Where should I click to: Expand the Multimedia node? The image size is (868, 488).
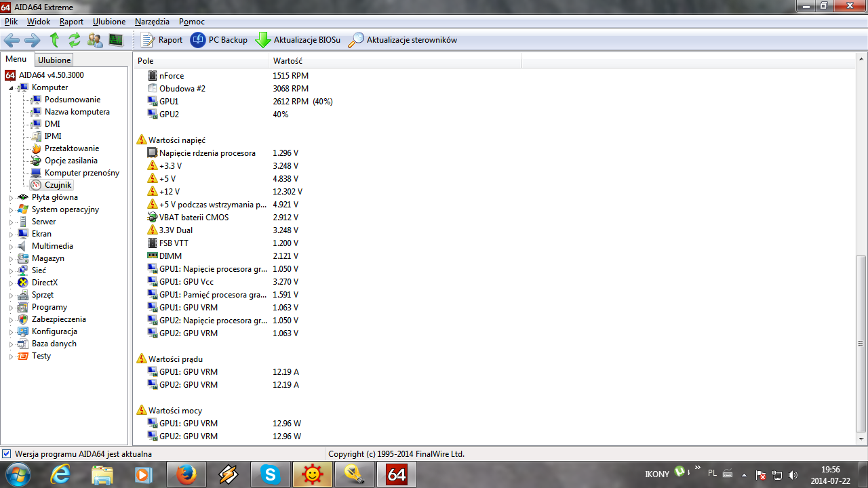[11, 247]
